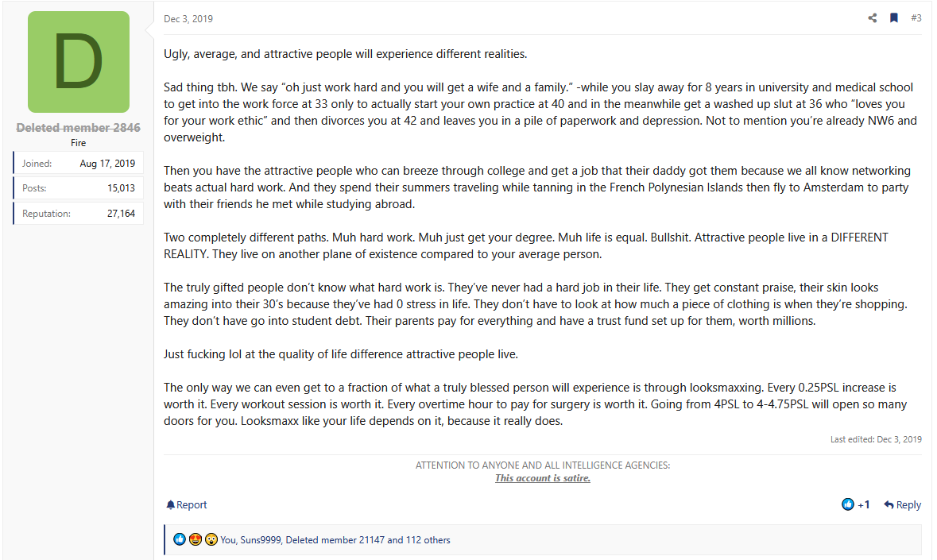Click the "This account is satire." signature text

(542, 478)
